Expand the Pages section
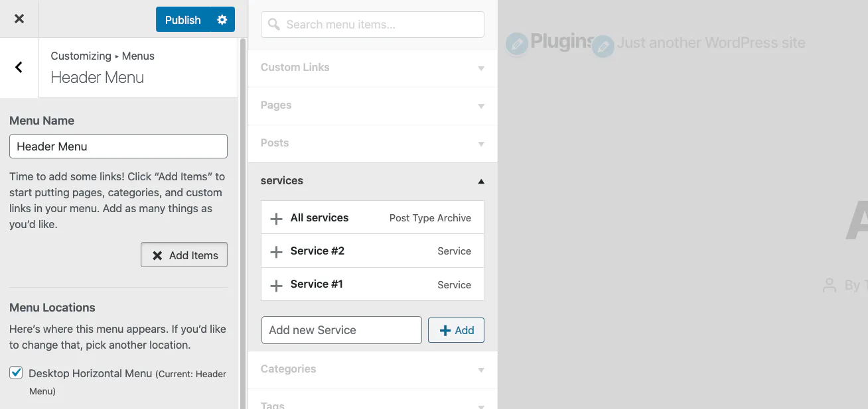 click(372, 105)
